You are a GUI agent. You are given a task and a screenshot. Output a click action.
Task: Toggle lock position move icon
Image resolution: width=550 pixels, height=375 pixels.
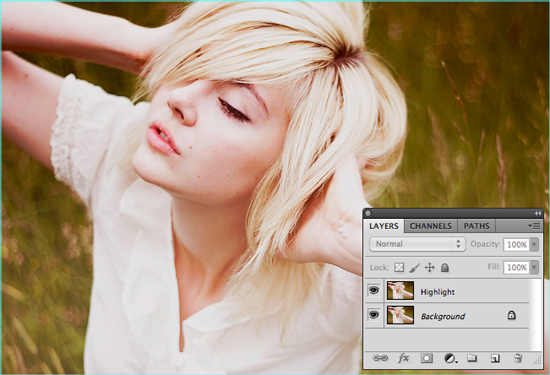click(x=430, y=268)
